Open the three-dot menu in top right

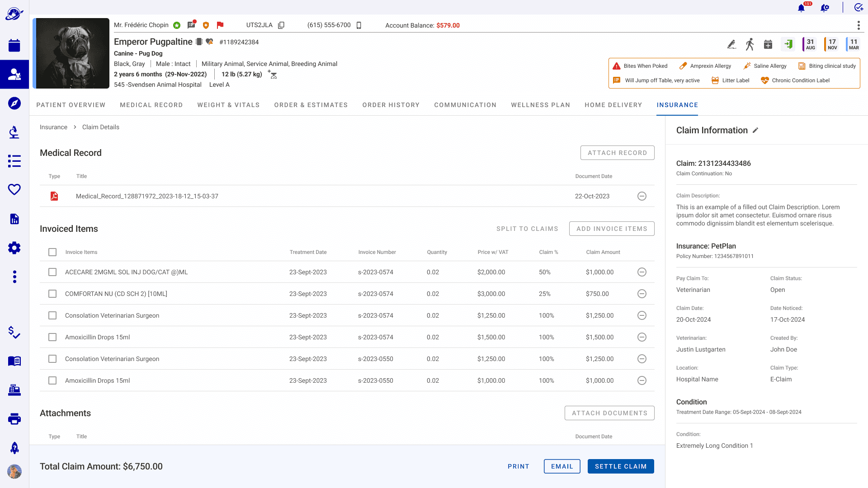[x=859, y=25]
